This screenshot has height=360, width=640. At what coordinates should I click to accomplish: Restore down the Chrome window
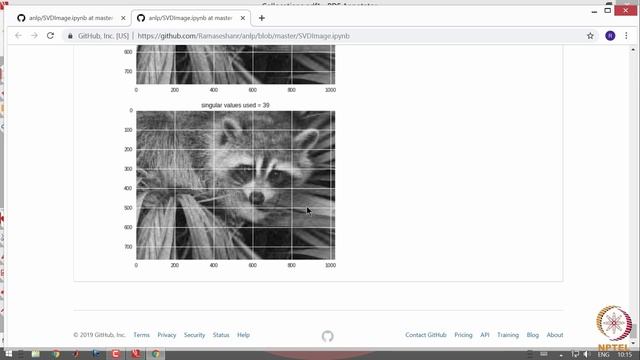pyautogui.click(x=608, y=10)
